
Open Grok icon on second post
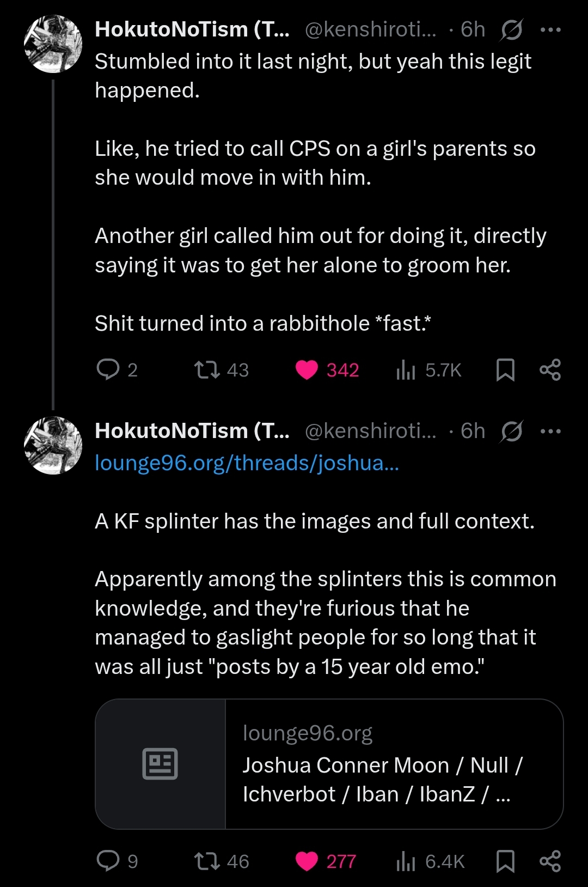(511, 431)
